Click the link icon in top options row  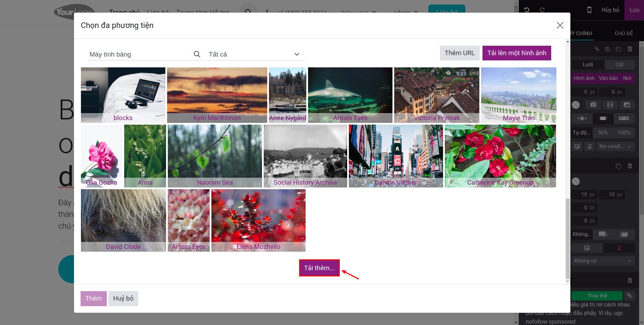tap(597, 49)
